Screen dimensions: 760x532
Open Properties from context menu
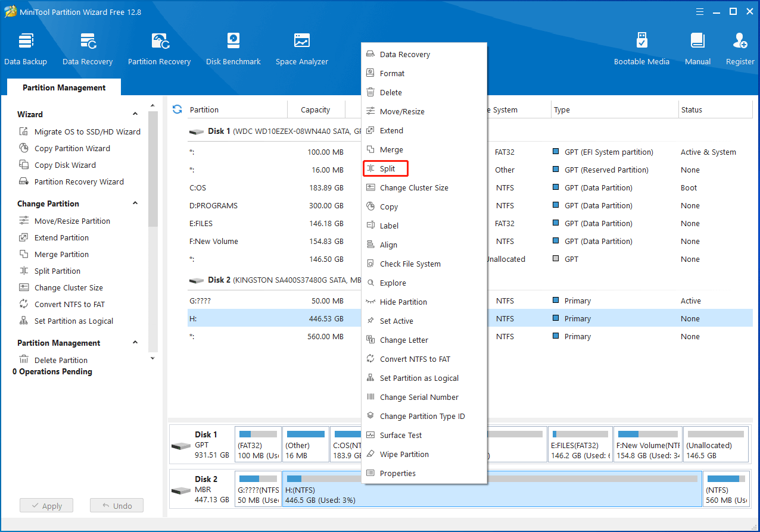click(x=424, y=473)
